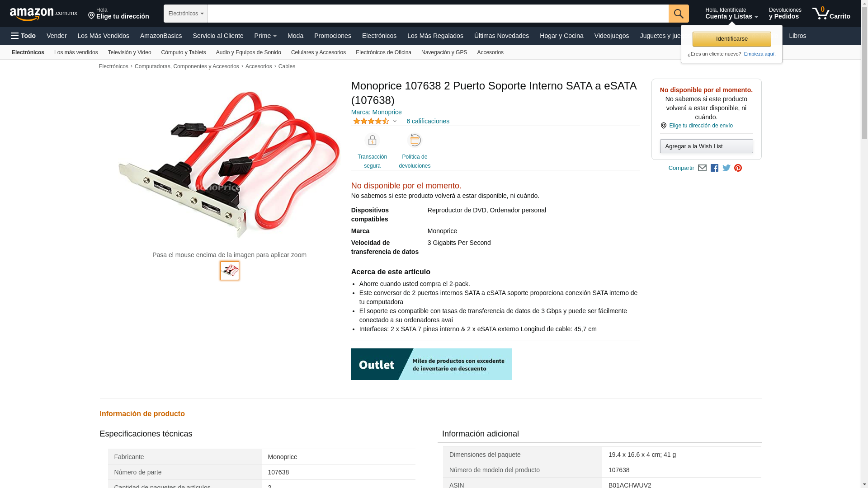Screen dimensions: 868x488
Task: Open Cuenta y Listas dropdown
Action: tap(731, 14)
